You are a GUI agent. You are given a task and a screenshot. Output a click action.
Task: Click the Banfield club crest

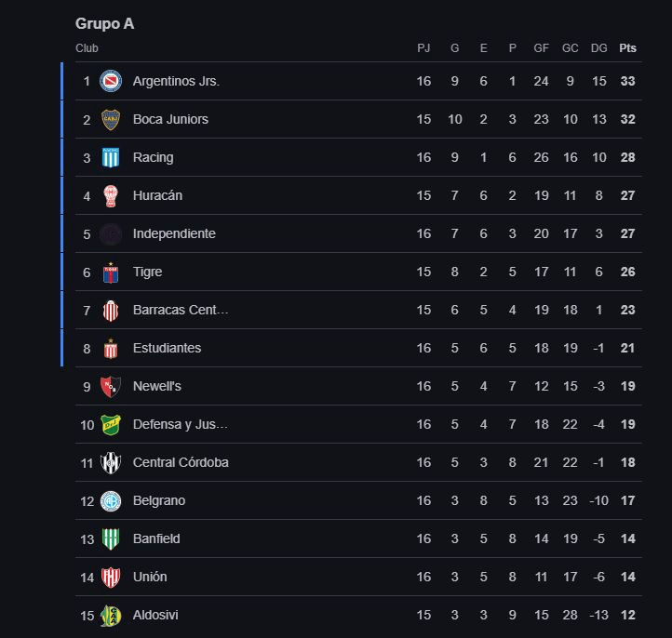(x=111, y=538)
